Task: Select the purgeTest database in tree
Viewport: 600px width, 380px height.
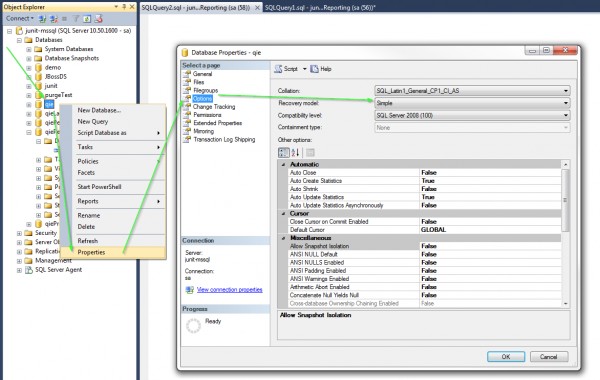Action: click(58, 95)
